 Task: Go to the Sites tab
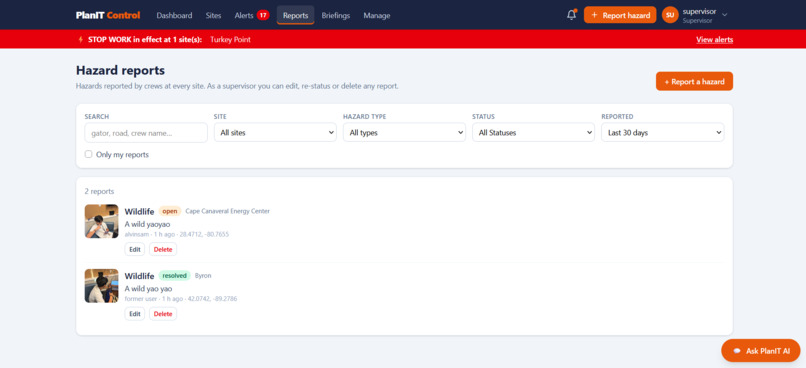213,15
